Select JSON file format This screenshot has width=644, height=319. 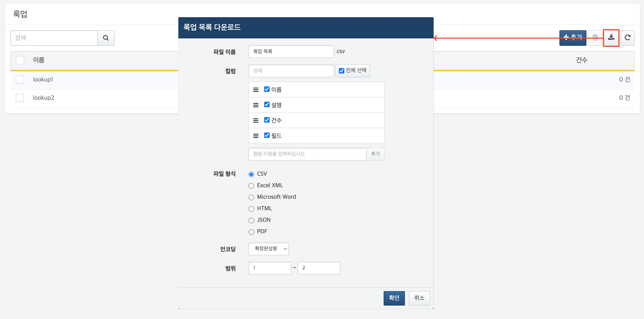tap(251, 220)
